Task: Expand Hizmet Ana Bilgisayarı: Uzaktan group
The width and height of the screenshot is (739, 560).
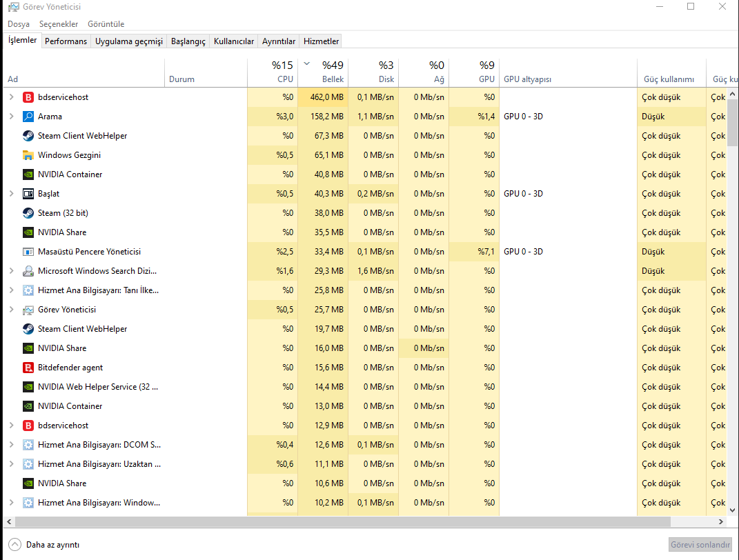Action: [x=12, y=464]
